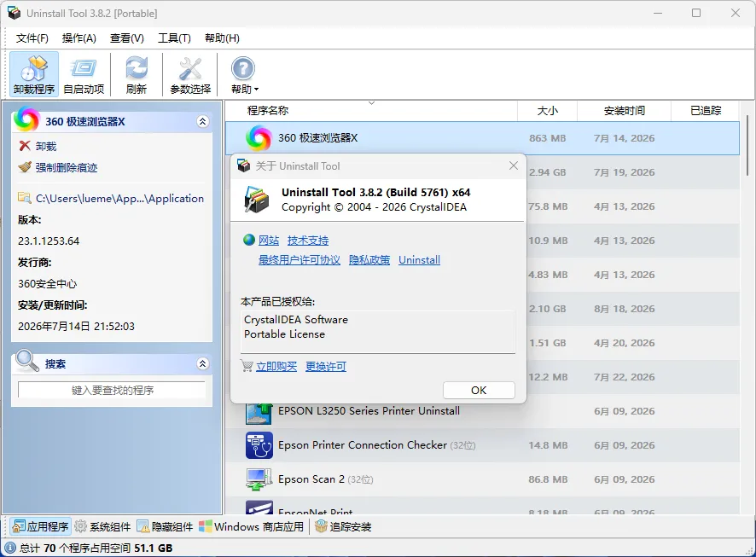
Task: Open the File menu 文件(F)
Action: (x=32, y=38)
